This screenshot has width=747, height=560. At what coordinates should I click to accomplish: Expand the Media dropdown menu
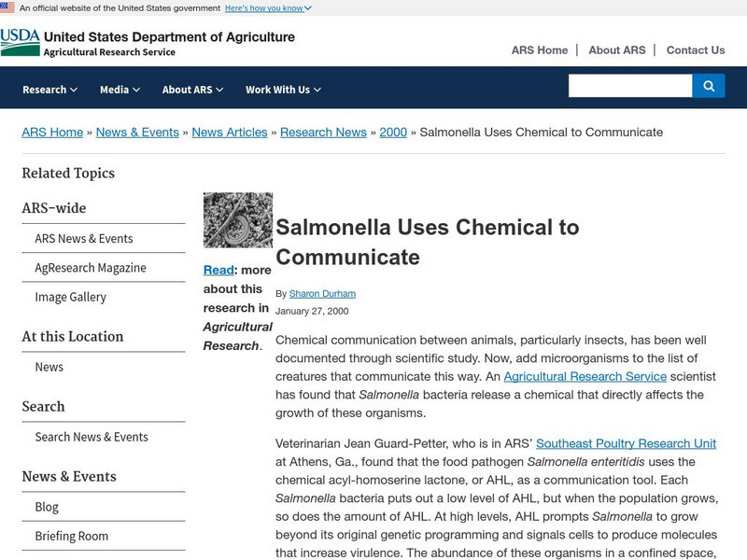click(x=120, y=90)
